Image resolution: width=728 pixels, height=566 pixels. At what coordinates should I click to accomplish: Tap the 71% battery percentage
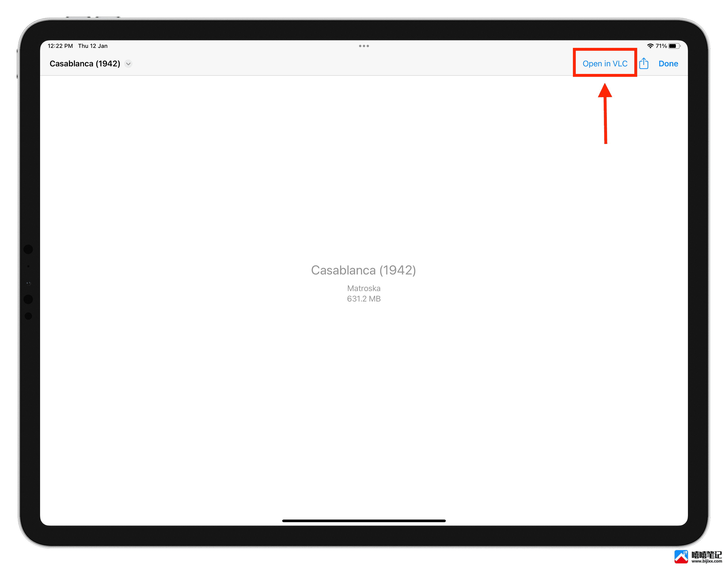[x=661, y=46]
